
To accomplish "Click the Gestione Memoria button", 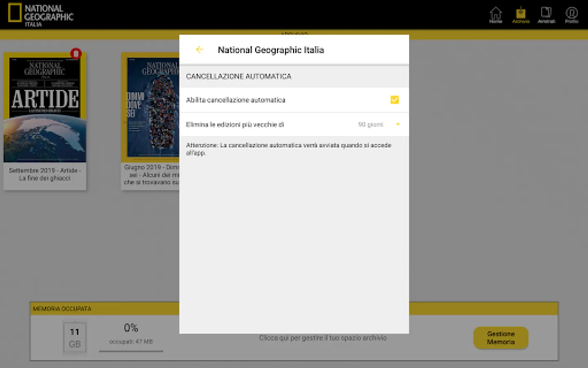I will (501, 338).
